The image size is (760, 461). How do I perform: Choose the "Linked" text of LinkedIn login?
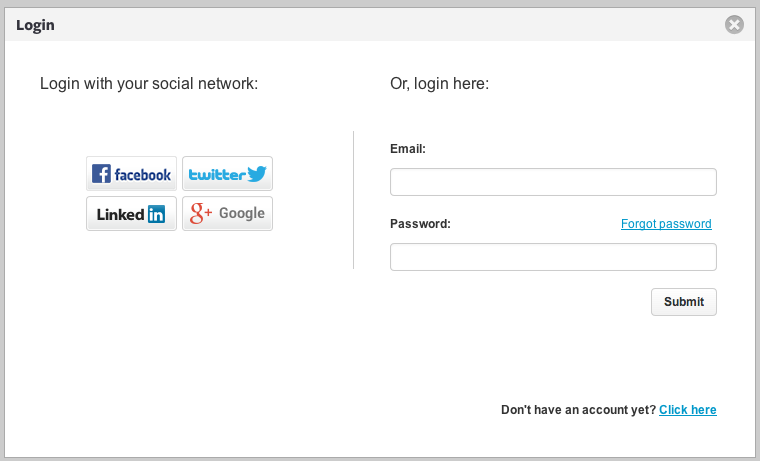[x=121, y=214]
